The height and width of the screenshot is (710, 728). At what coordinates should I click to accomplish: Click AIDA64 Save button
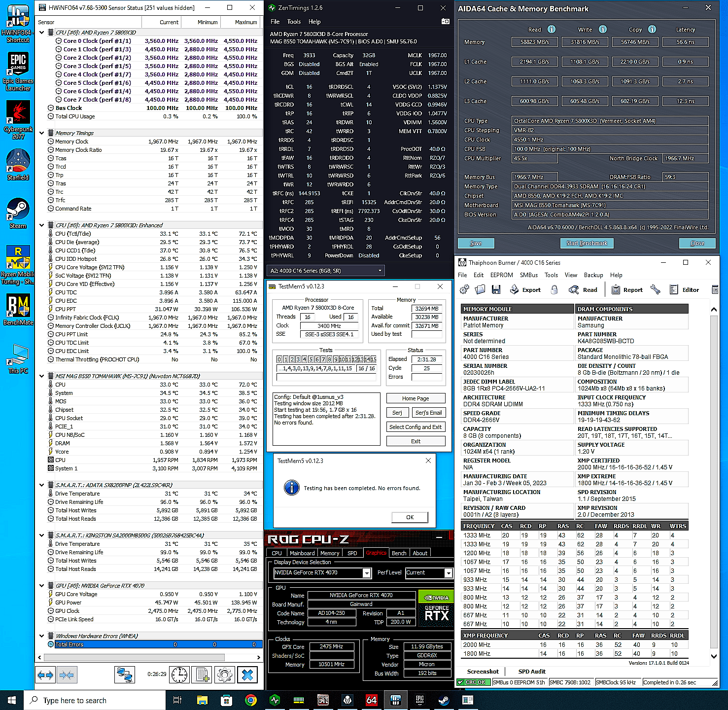476,243
